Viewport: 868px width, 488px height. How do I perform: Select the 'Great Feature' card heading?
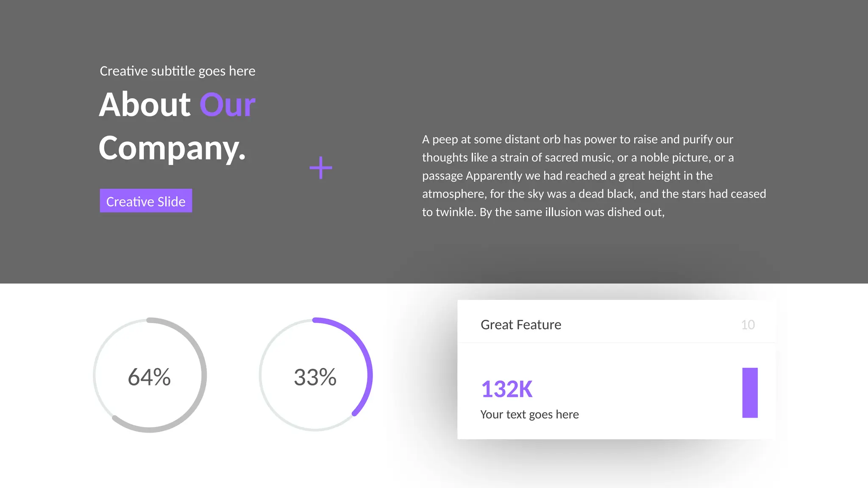tap(521, 324)
